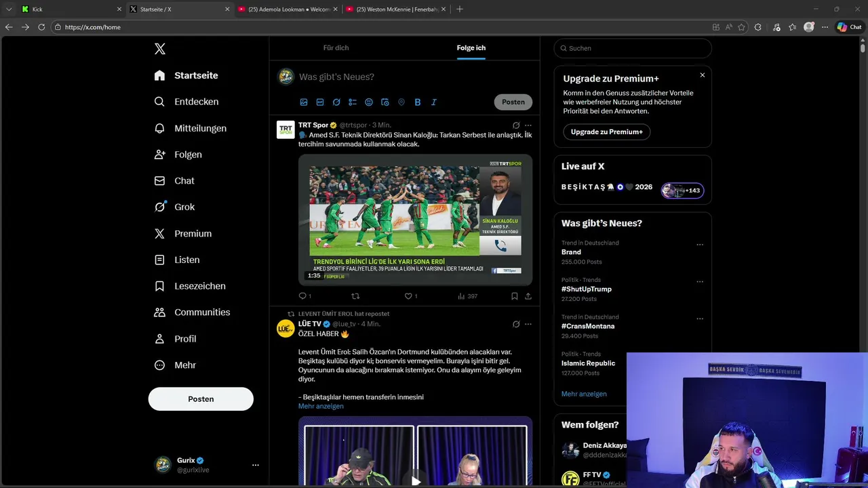Add a GIF to the post
Image resolution: width=868 pixels, height=488 pixels.
click(320, 102)
